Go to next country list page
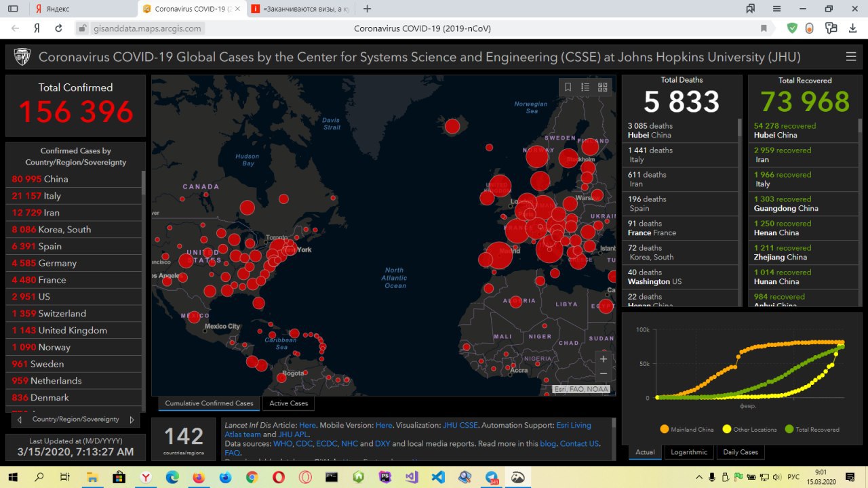 click(x=132, y=420)
